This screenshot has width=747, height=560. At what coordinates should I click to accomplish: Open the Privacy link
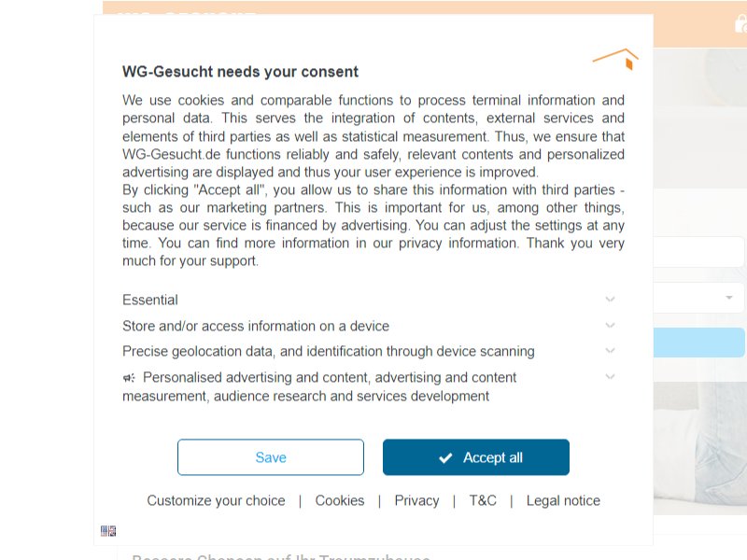point(416,500)
